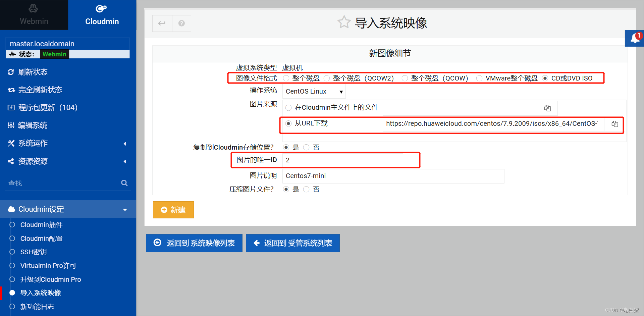644x316 pixels.
Task: Open the help question mark icon
Action: (x=181, y=23)
